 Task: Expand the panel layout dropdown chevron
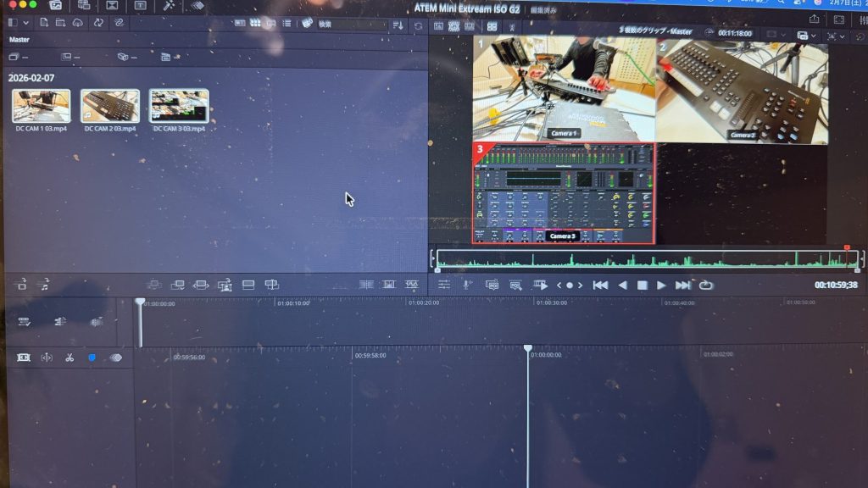[27, 23]
